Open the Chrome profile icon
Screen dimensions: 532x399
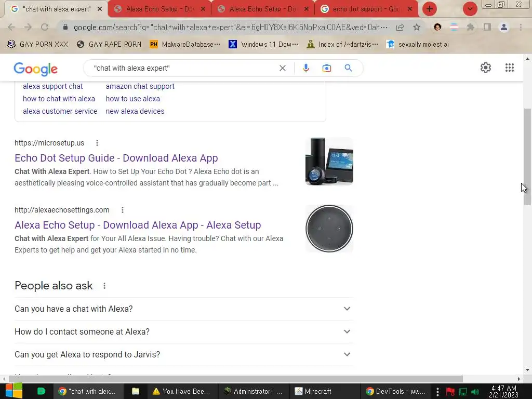coord(504,27)
